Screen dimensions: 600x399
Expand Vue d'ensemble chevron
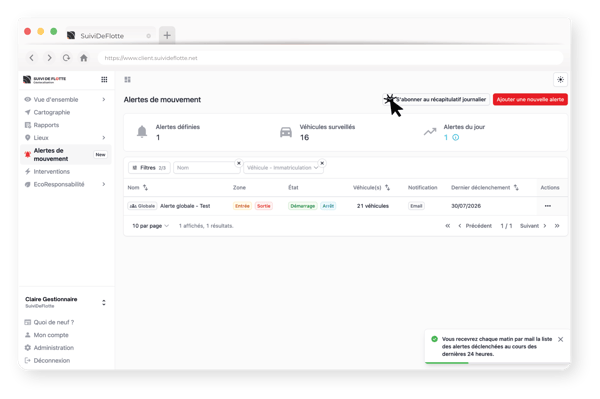[x=104, y=99]
